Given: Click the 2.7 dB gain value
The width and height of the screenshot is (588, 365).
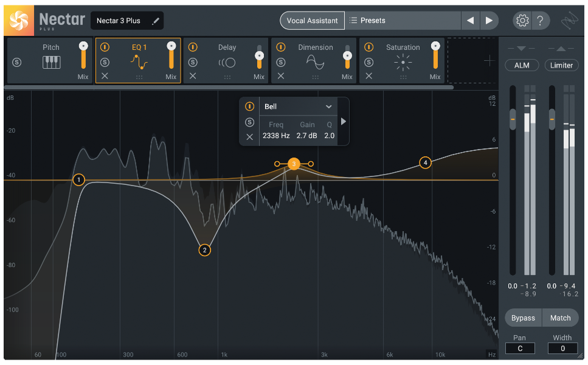Looking at the screenshot, I should (306, 136).
